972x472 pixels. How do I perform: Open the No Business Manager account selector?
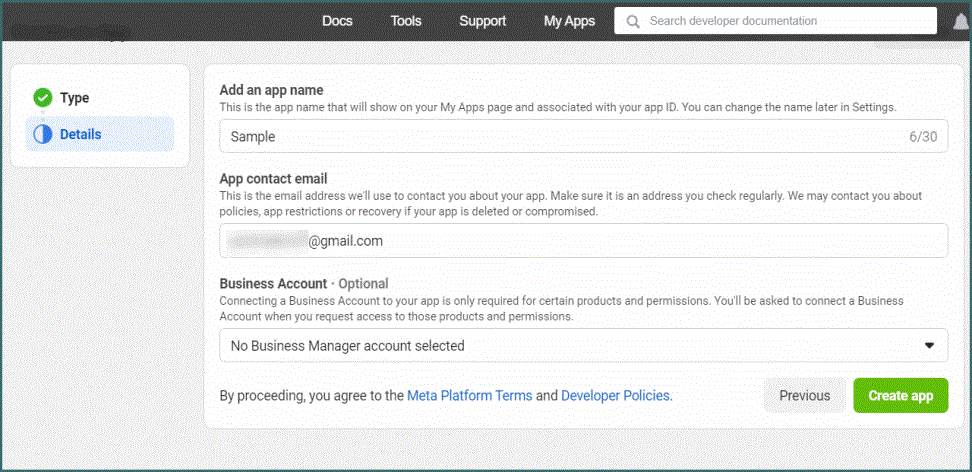[570, 346]
